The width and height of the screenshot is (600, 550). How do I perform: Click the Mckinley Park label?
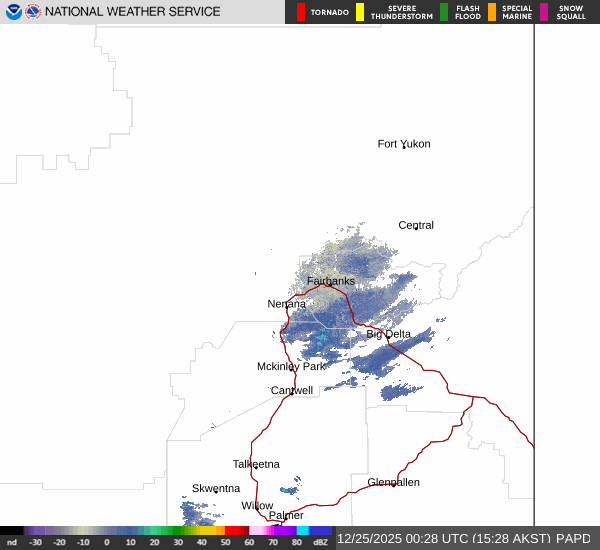click(291, 366)
